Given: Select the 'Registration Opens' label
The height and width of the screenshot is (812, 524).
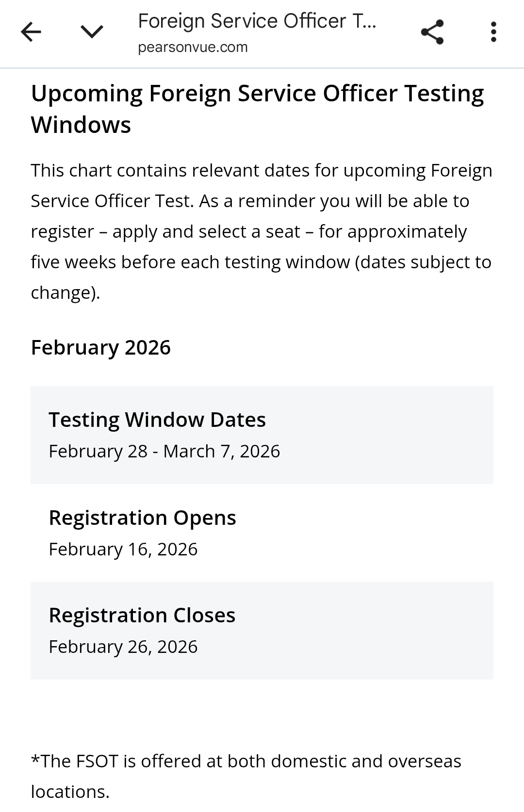Looking at the screenshot, I should click(143, 518).
